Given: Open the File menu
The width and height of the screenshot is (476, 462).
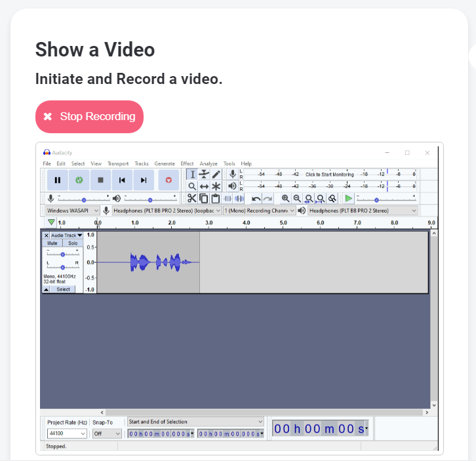Looking at the screenshot, I should (47, 163).
